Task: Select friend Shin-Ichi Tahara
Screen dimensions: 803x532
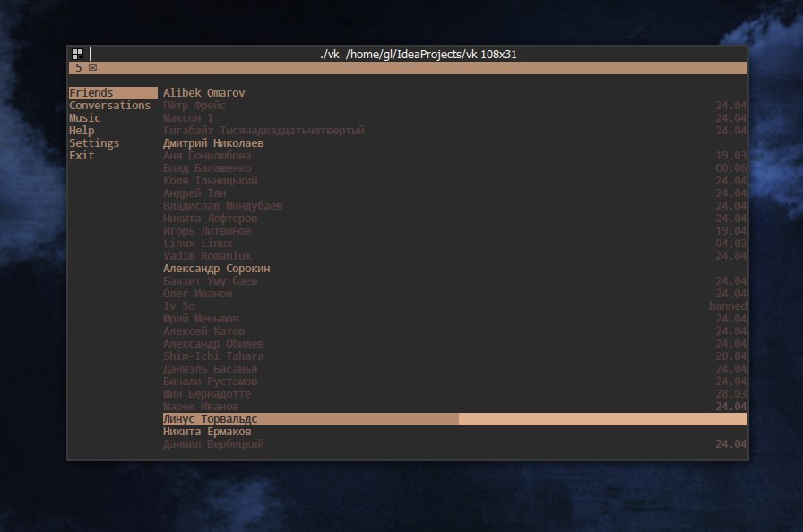Action: [x=213, y=356]
